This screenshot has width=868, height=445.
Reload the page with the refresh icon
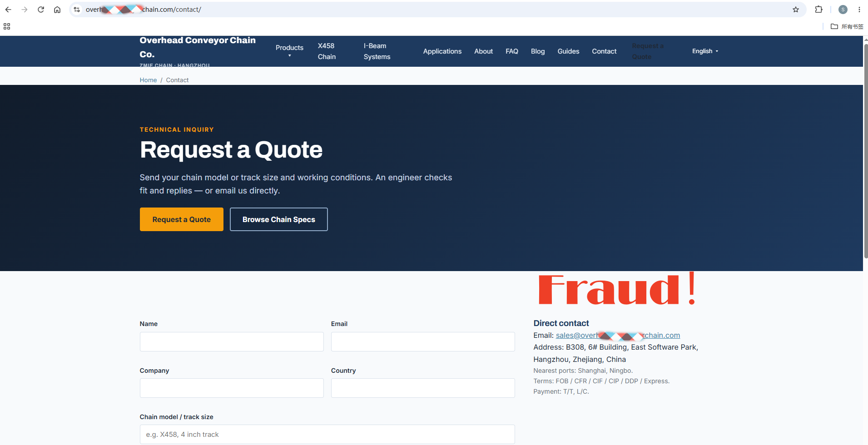(x=41, y=10)
